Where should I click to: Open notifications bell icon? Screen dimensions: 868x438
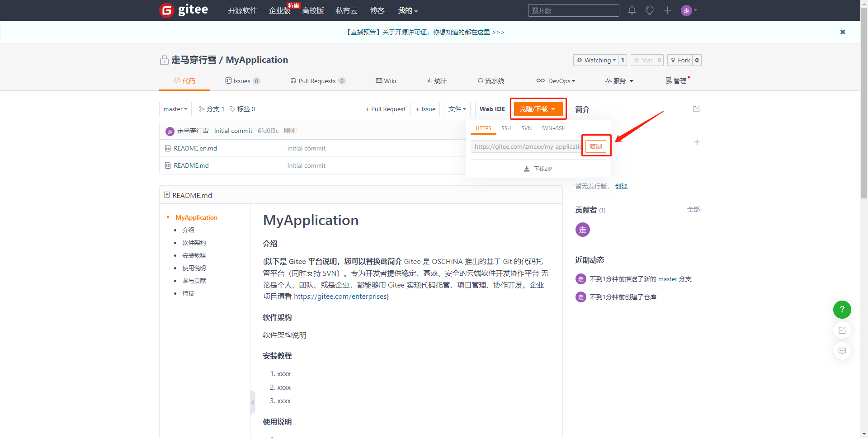pos(632,10)
